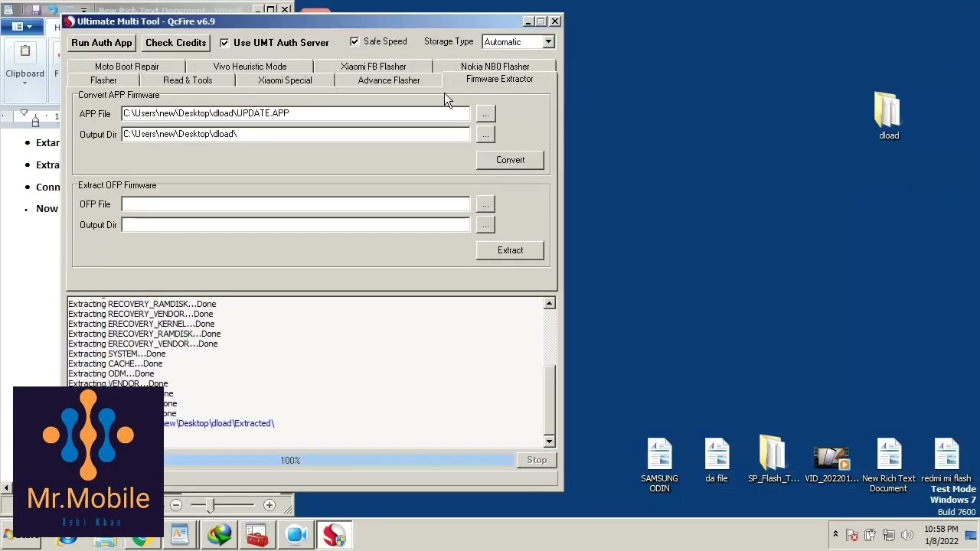Image resolution: width=980 pixels, height=551 pixels.
Task: Click the Check Credits button
Action: pyautogui.click(x=175, y=43)
